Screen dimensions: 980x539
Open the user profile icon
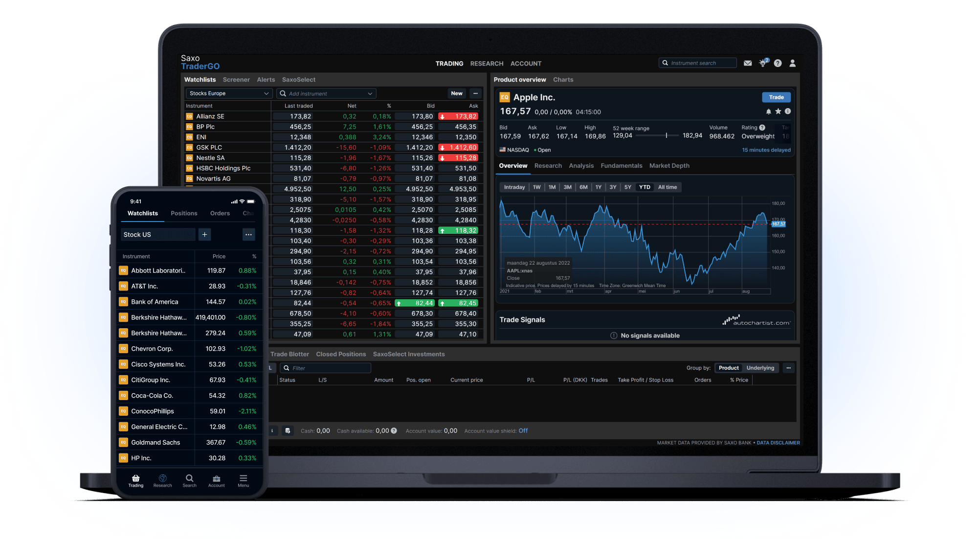pos(793,63)
